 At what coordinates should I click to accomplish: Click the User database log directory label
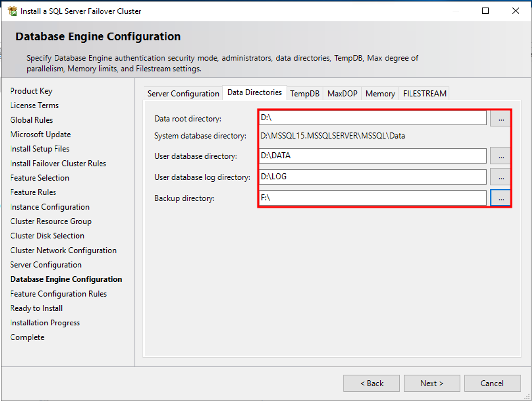tap(202, 177)
